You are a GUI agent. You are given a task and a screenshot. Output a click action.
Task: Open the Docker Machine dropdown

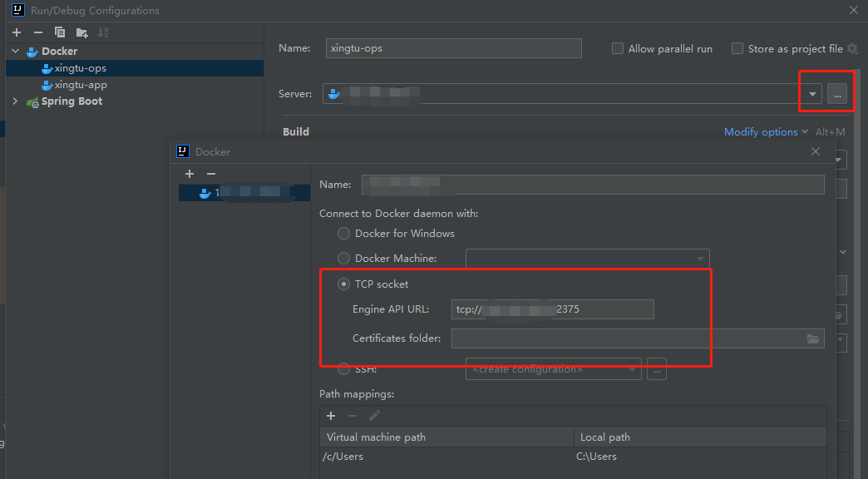pos(701,258)
